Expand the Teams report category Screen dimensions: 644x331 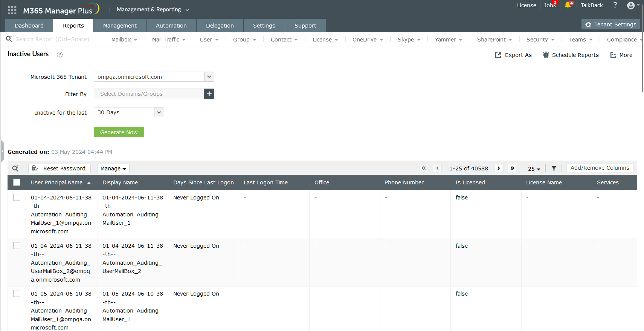click(x=581, y=40)
